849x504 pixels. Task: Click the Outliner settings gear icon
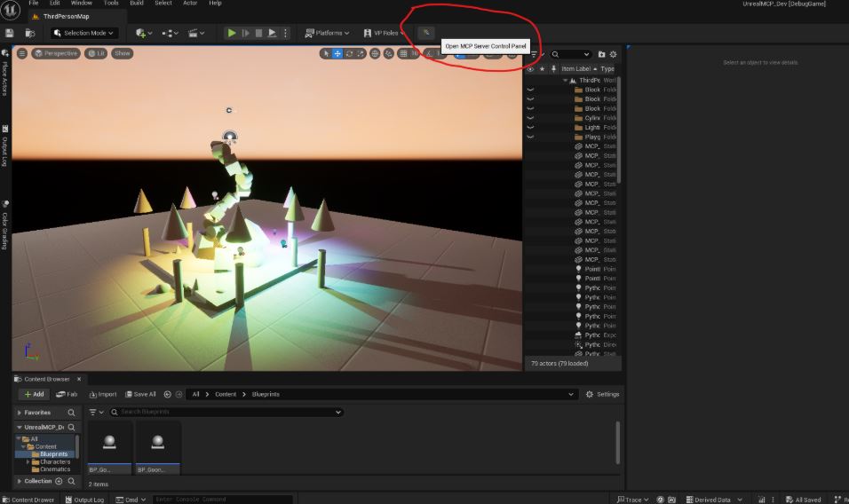coord(613,54)
